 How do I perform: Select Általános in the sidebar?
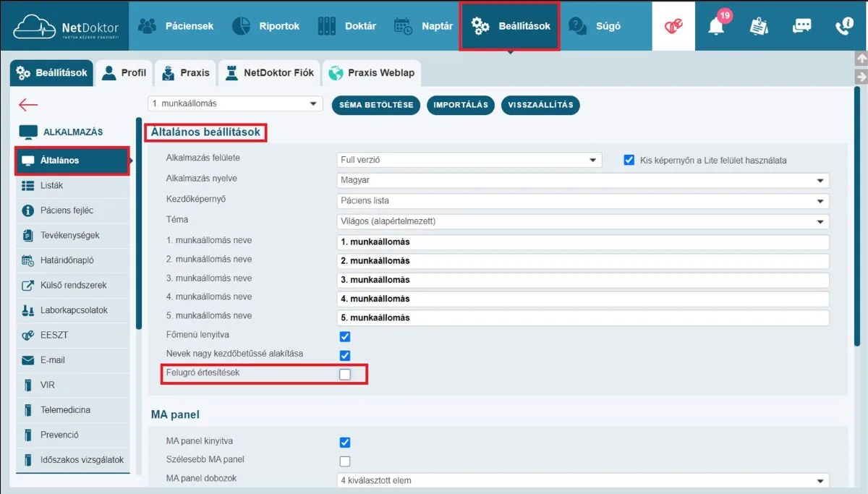click(72, 161)
